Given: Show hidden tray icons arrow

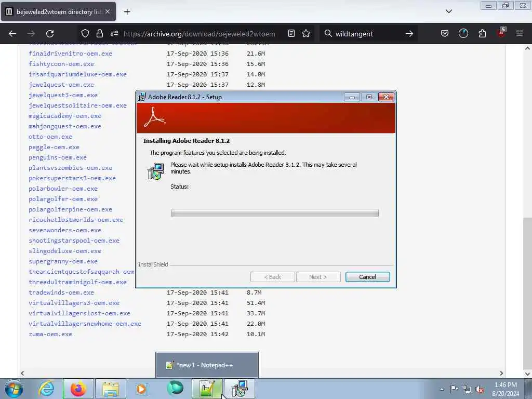Looking at the screenshot, I should pos(442,389).
